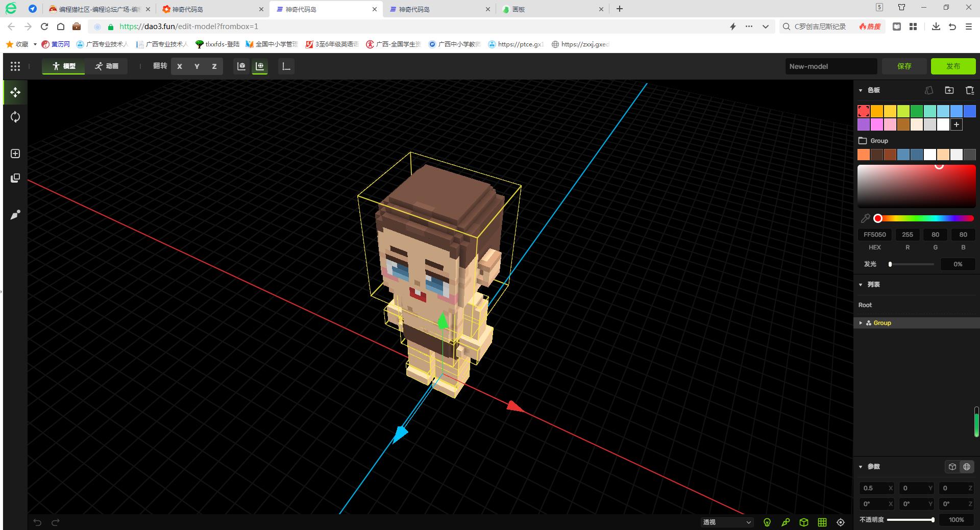
Task: Click the browser extensions grid icon
Action: pyautogui.click(x=913, y=27)
